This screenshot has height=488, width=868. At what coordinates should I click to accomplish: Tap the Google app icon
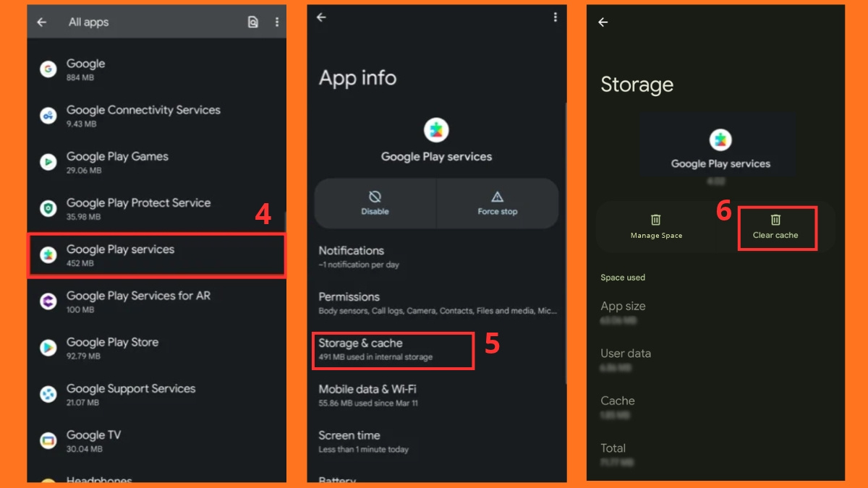[48, 69]
